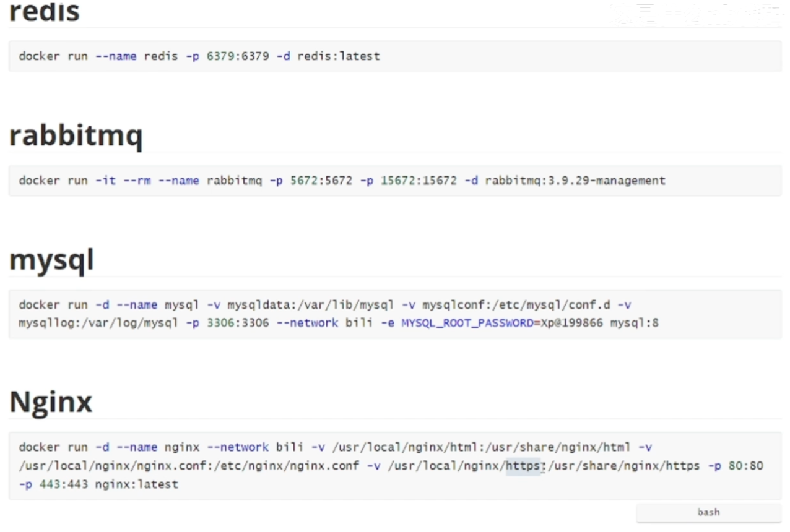
Task: Click the mysql heading
Action: 51,260
